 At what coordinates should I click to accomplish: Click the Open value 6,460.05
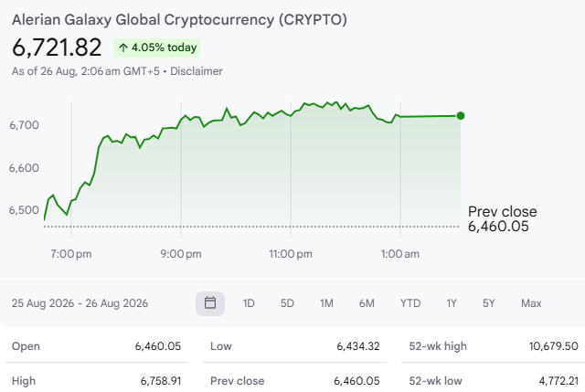point(158,346)
